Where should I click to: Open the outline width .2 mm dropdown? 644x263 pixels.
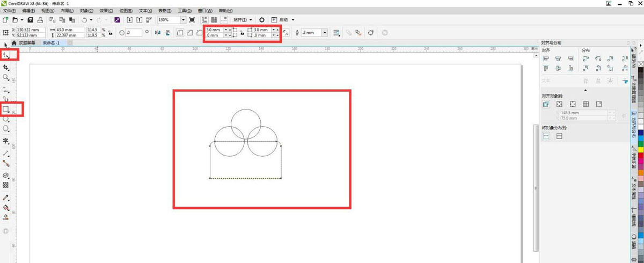click(x=325, y=33)
